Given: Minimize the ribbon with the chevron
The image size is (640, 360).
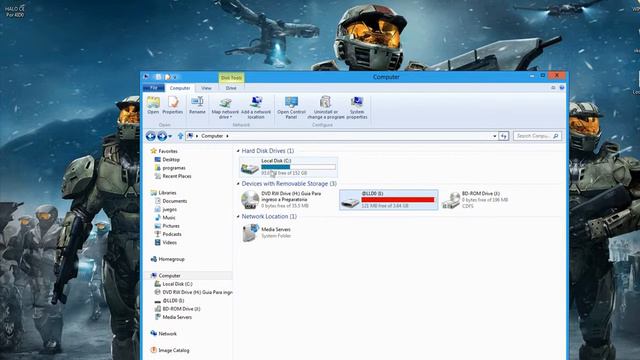Looking at the screenshot, I should point(553,88).
